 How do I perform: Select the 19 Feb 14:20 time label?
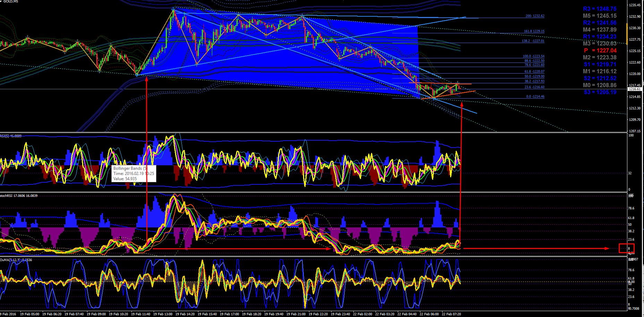coord(185,314)
